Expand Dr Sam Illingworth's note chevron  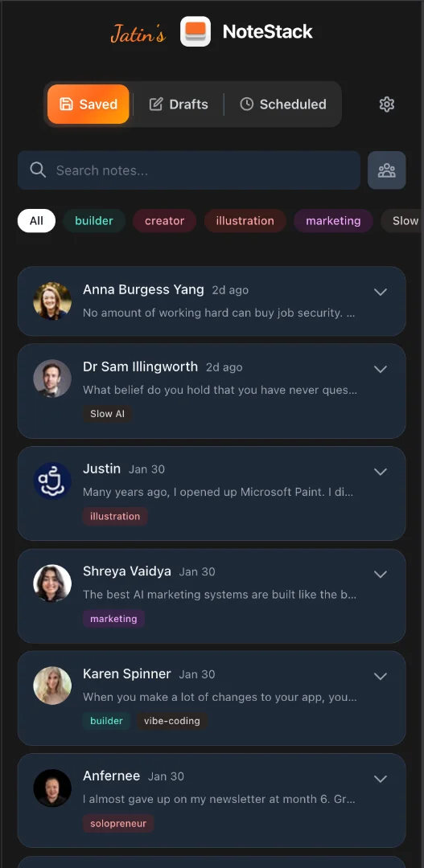pyautogui.click(x=381, y=369)
